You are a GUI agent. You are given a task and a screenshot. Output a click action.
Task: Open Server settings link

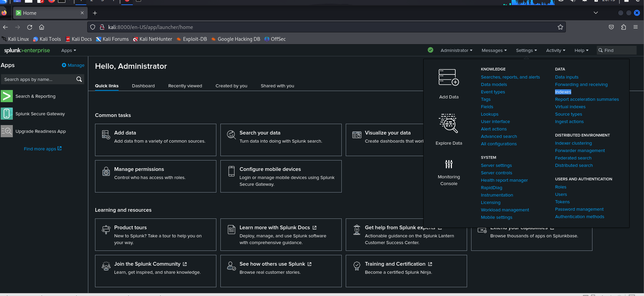(496, 165)
